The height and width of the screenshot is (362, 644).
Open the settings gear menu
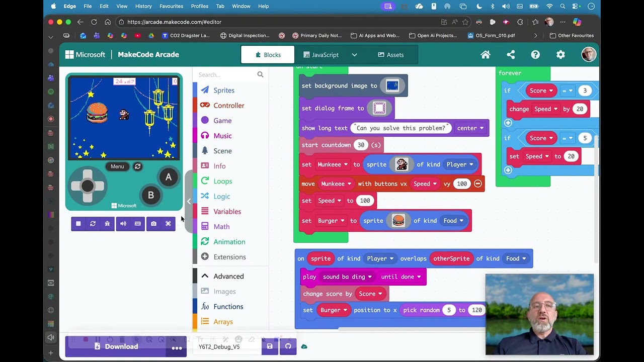(560, 55)
